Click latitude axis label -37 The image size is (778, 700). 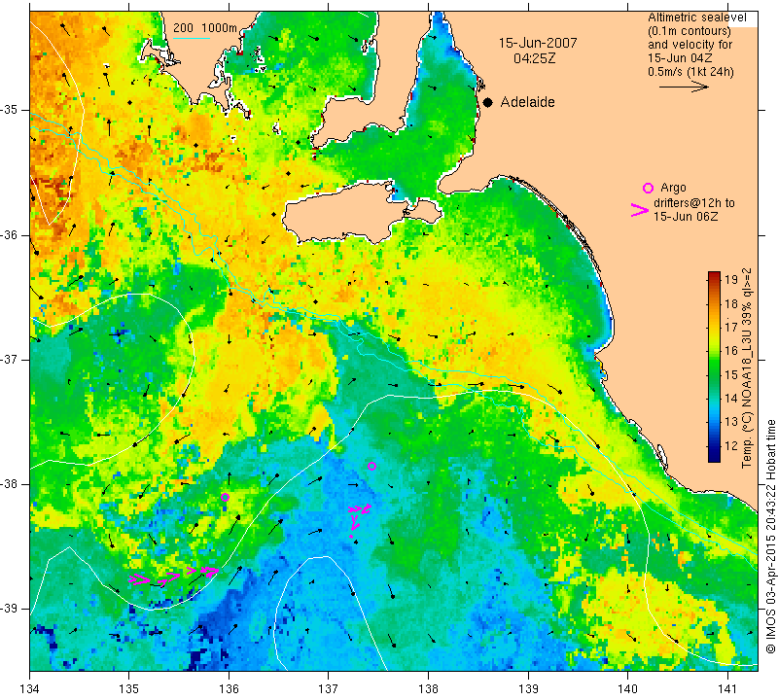coord(10,359)
